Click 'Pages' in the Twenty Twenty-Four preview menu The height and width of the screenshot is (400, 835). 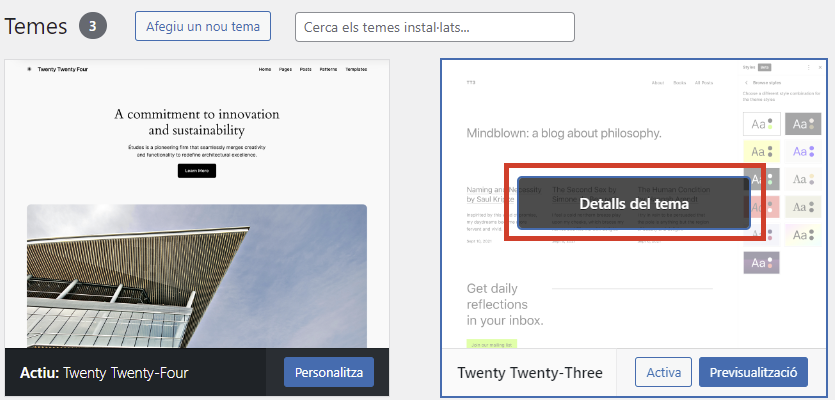285,69
